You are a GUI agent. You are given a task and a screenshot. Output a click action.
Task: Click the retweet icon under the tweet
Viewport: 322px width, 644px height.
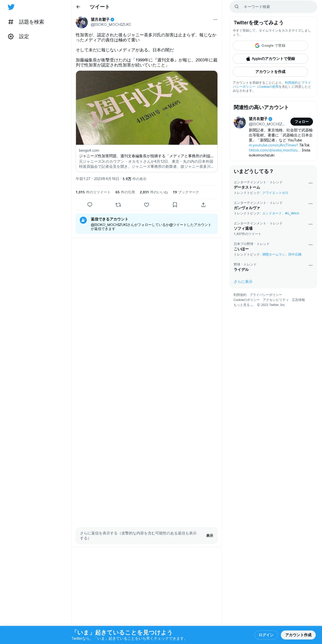click(118, 205)
